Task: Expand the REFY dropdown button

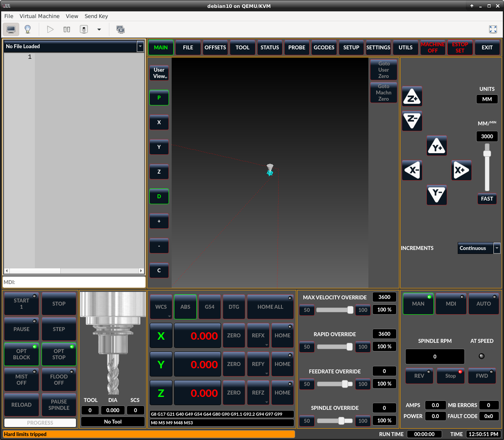Action: click(x=258, y=364)
